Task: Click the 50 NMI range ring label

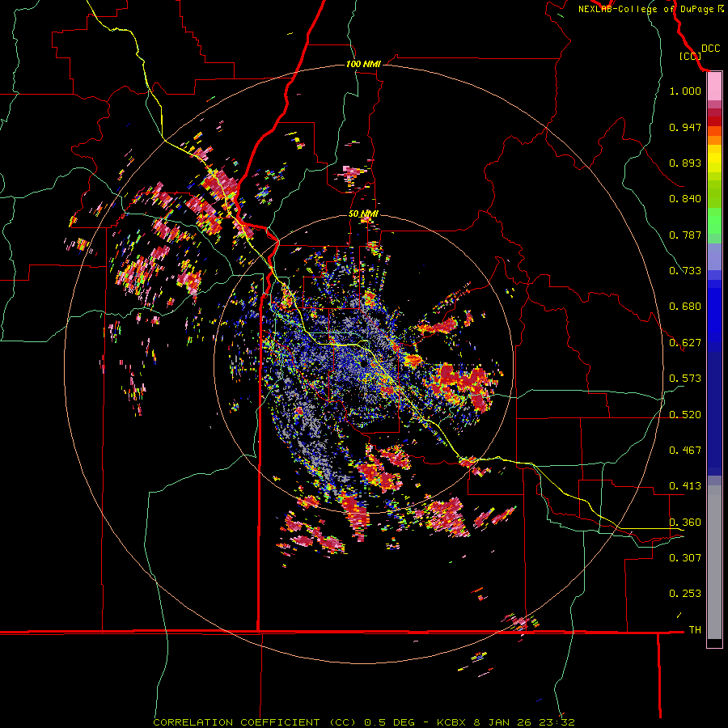Action: 363,214
